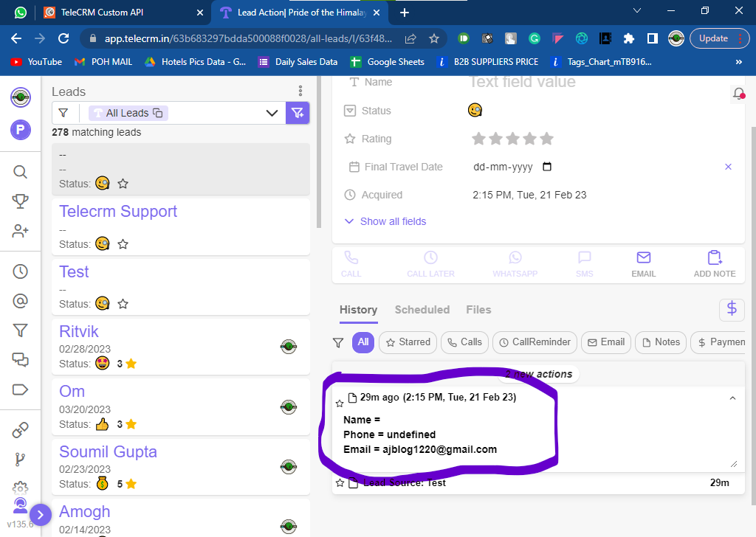Click the Final Travel Date input

(x=512, y=167)
